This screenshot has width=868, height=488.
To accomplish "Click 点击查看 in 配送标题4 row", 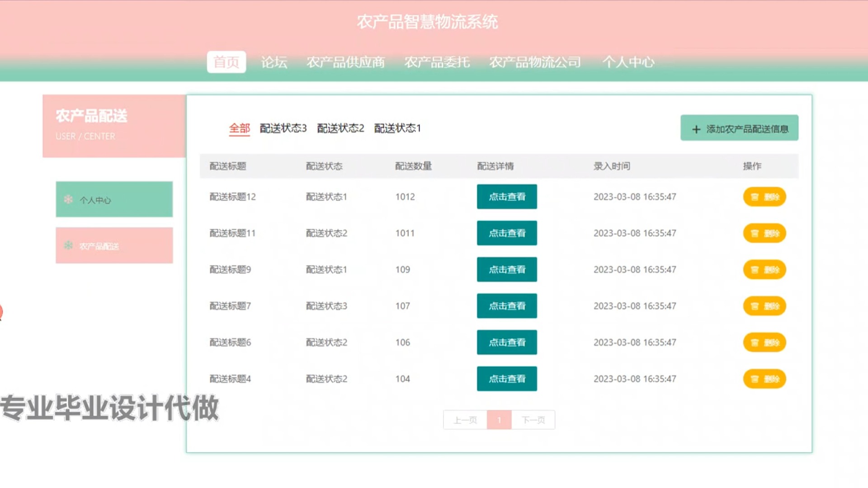I will (x=507, y=379).
